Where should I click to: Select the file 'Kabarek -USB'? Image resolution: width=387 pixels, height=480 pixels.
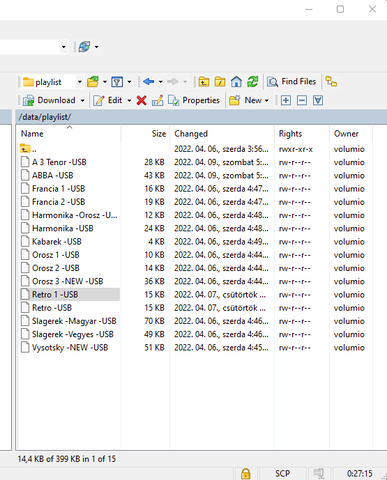(x=51, y=242)
